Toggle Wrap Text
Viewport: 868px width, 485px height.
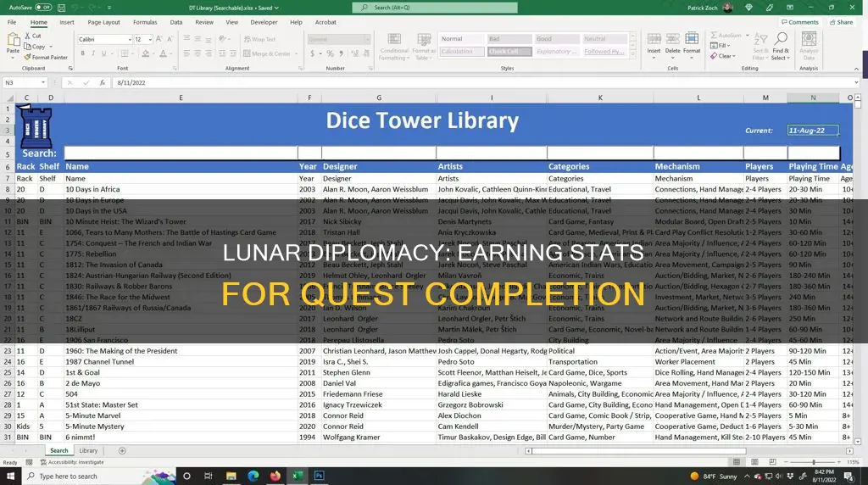pos(259,39)
